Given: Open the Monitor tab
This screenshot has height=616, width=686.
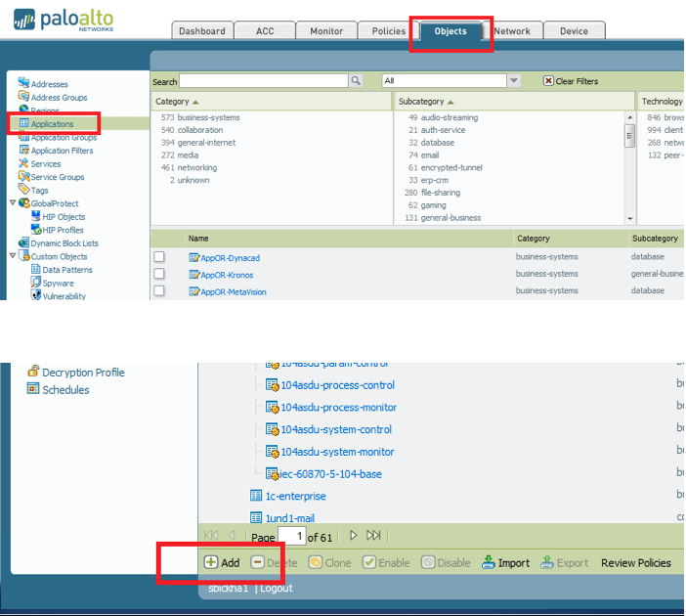Looking at the screenshot, I should tap(326, 30).
